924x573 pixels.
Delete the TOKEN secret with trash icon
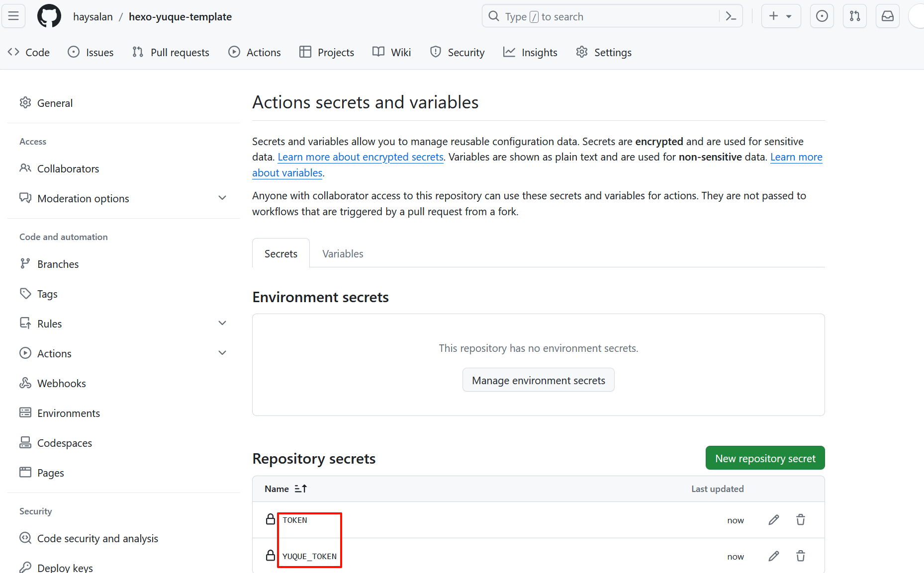click(x=801, y=520)
